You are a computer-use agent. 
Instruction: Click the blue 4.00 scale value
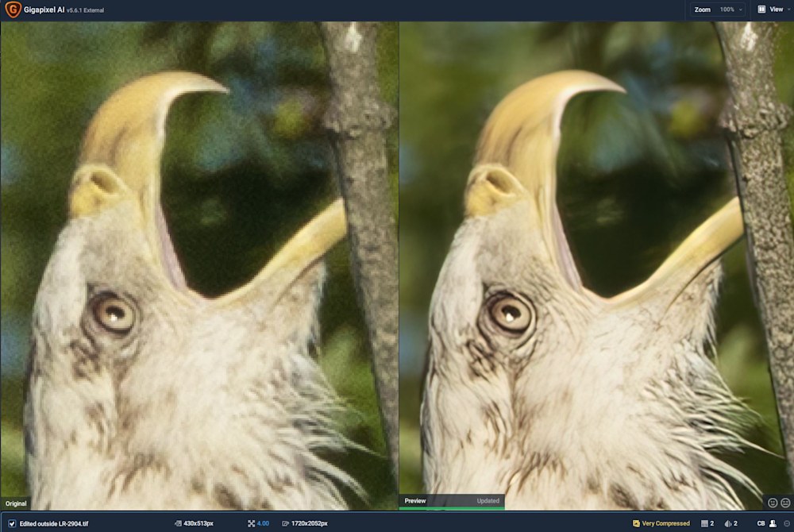click(263, 523)
